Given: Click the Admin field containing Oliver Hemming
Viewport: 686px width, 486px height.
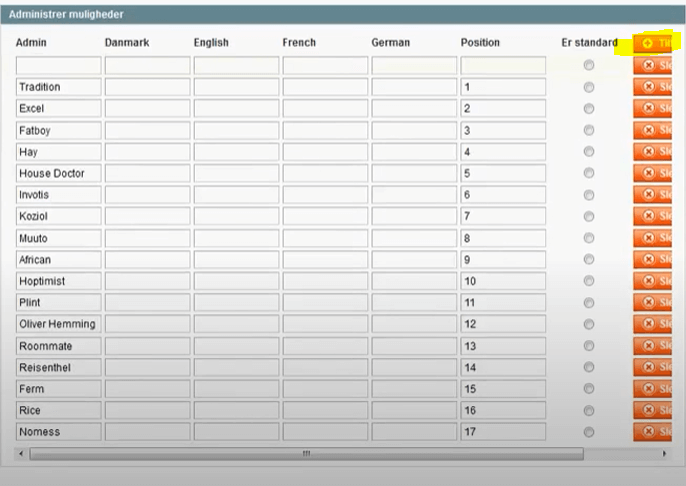Looking at the screenshot, I should (x=59, y=324).
